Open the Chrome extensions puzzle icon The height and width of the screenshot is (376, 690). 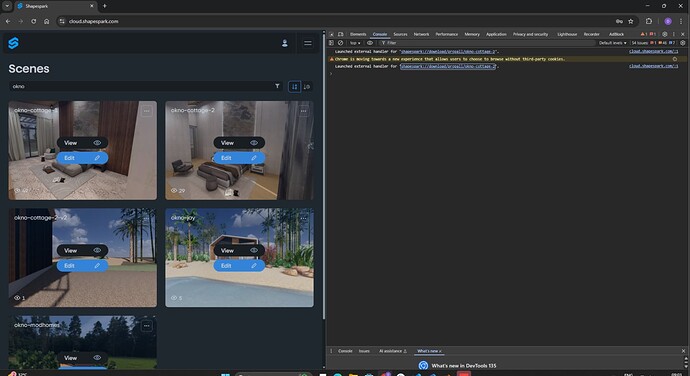[649, 21]
